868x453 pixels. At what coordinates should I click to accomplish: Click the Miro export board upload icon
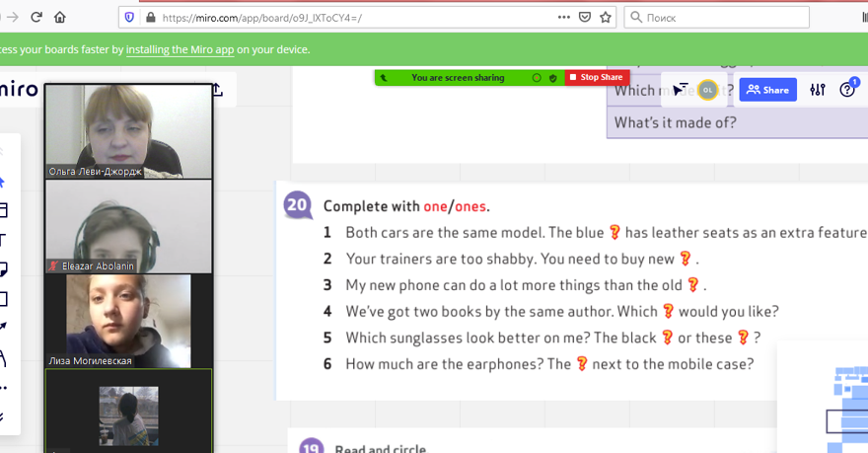tap(218, 90)
